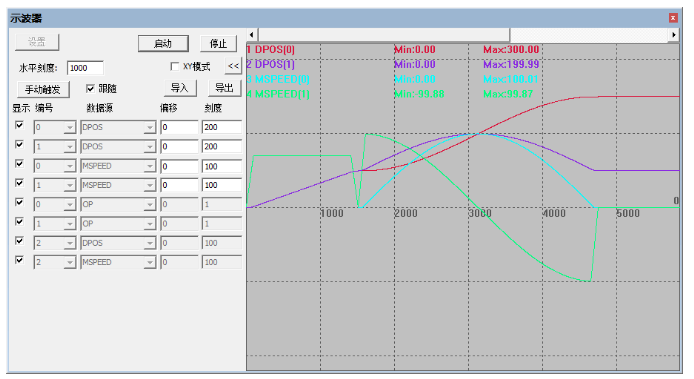The height and width of the screenshot is (379, 694).
Task: Open data source dropdown for second MSPEED row
Action: click(150, 185)
